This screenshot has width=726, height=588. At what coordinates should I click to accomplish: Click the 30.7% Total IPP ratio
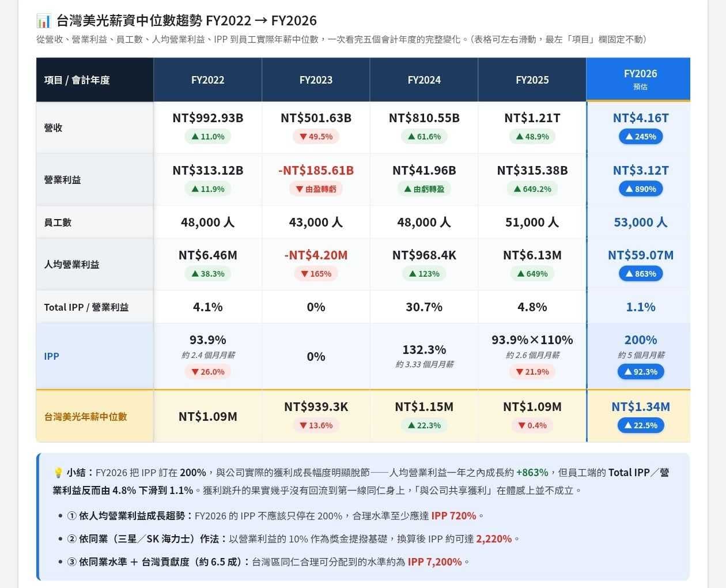(x=424, y=307)
